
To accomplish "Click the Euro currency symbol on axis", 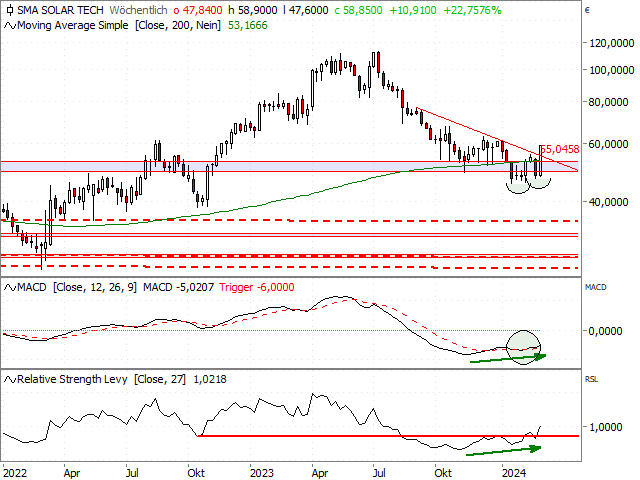I will pos(587,10).
